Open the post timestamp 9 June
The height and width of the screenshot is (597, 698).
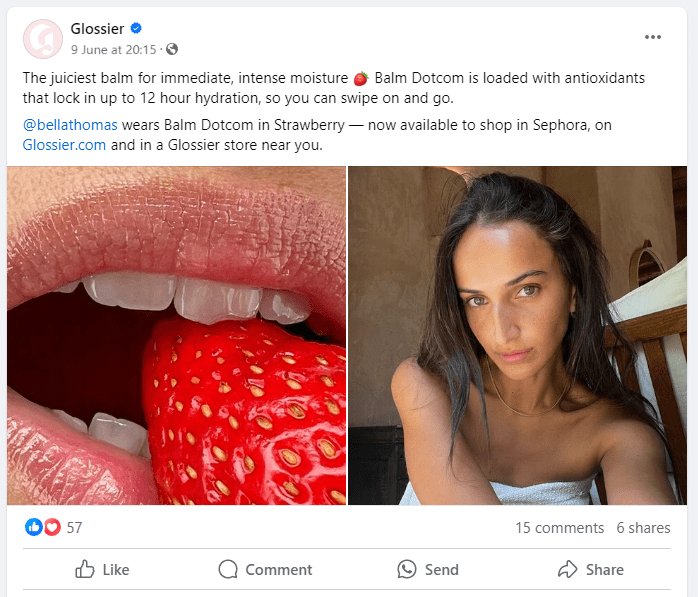pyautogui.click(x=114, y=49)
